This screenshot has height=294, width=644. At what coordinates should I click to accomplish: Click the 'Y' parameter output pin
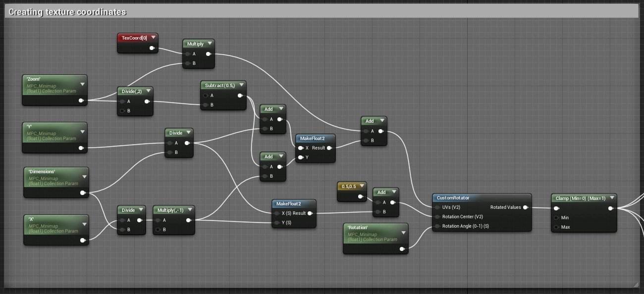81,148
